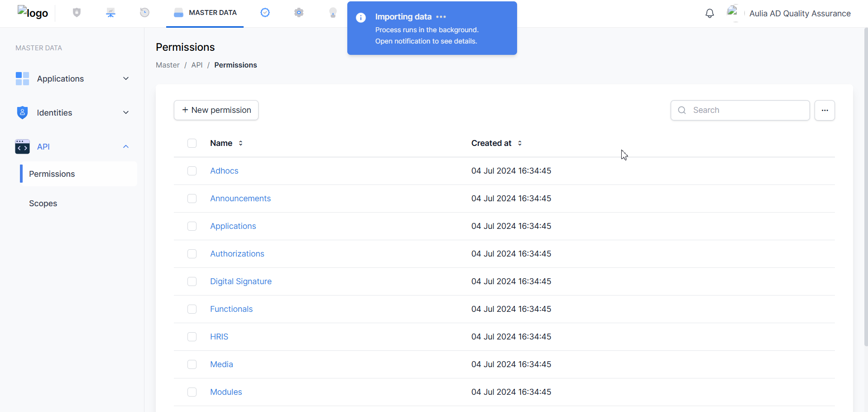This screenshot has width=868, height=412.
Task: Open the Modules permission link
Action: coord(226,392)
